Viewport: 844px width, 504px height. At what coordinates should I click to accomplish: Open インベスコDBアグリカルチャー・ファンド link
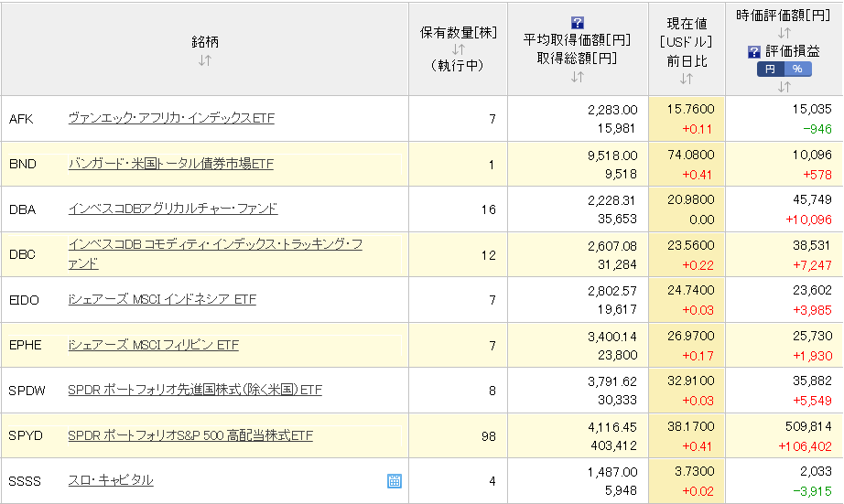173,209
